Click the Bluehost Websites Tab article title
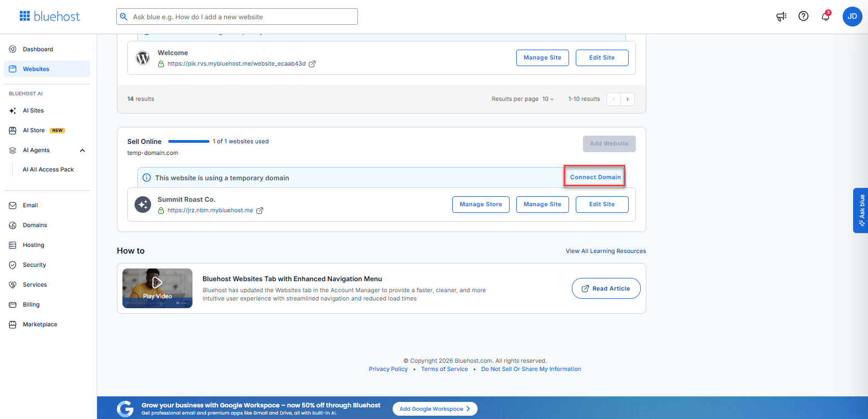 (292, 279)
